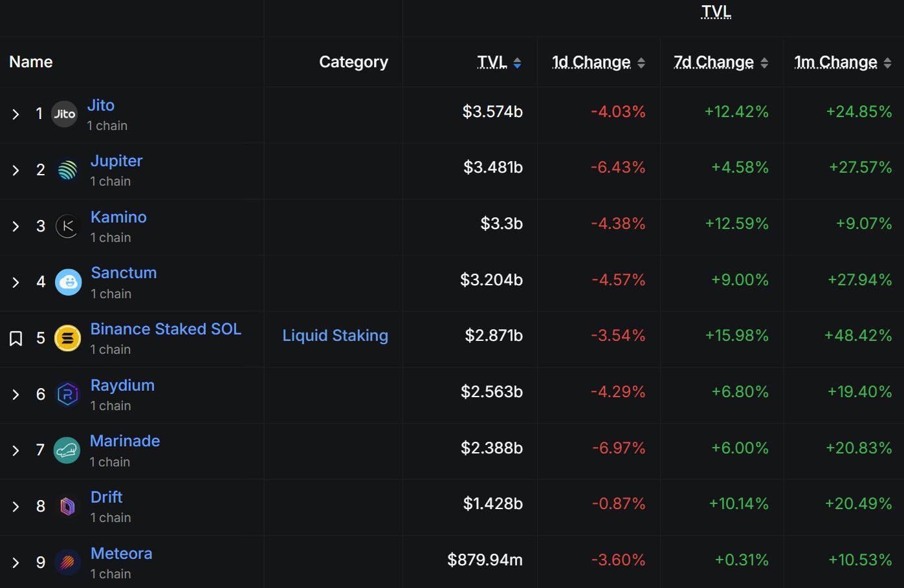Click the Marinade protocol logo
Viewport: 904px width, 588px height.
[67, 450]
